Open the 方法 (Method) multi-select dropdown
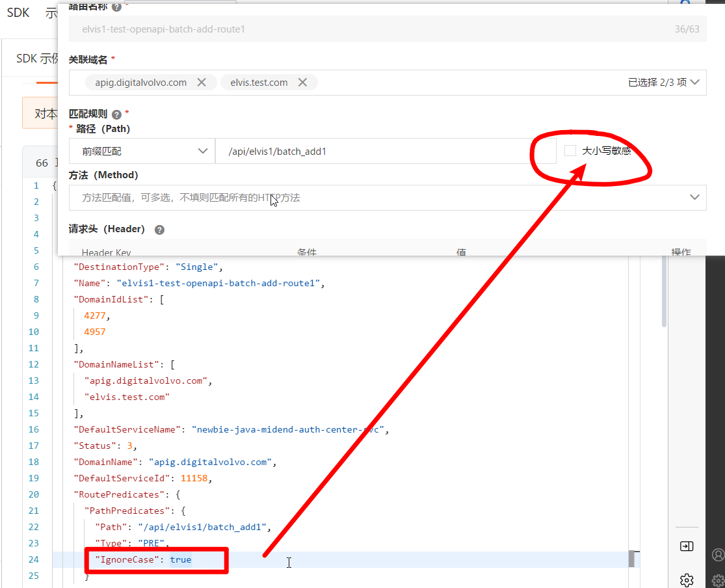The width and height of the screenshot is (725, 588). tap(388, 198)
